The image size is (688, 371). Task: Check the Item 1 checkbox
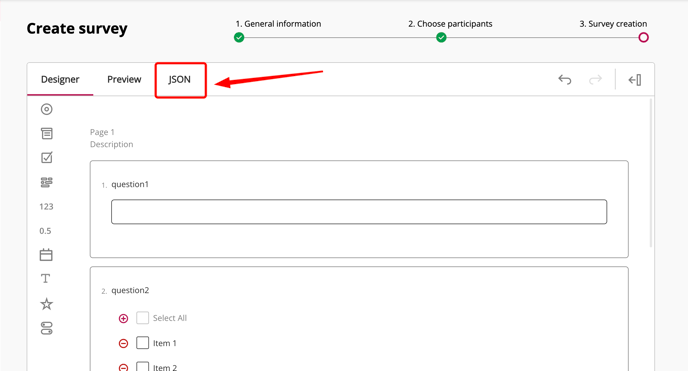click(142, 343)
